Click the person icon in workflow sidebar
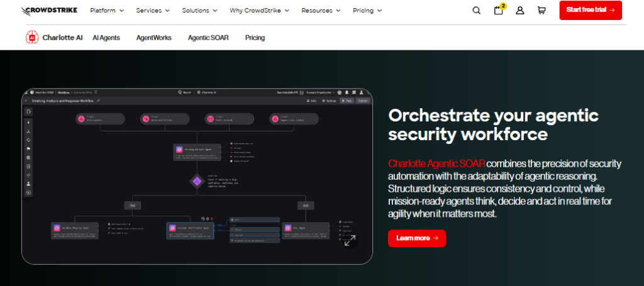The height and width of the screenshot is (286, 644). click(28, 184)
